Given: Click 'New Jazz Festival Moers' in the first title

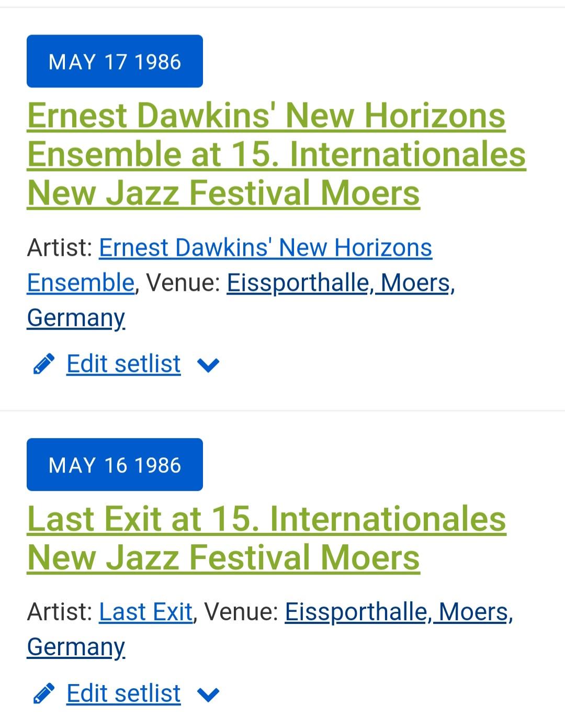Looking at the screenshot, I should [x=223, y=193].
